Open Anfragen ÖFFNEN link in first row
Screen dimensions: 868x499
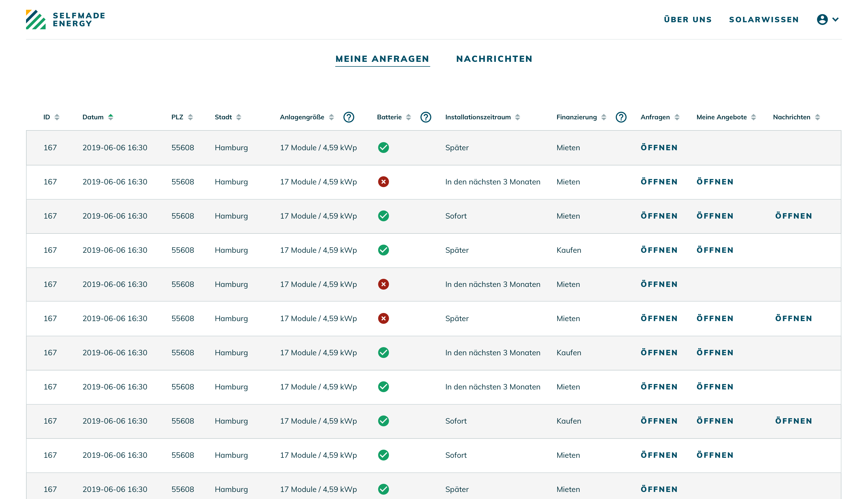(659, 148)
